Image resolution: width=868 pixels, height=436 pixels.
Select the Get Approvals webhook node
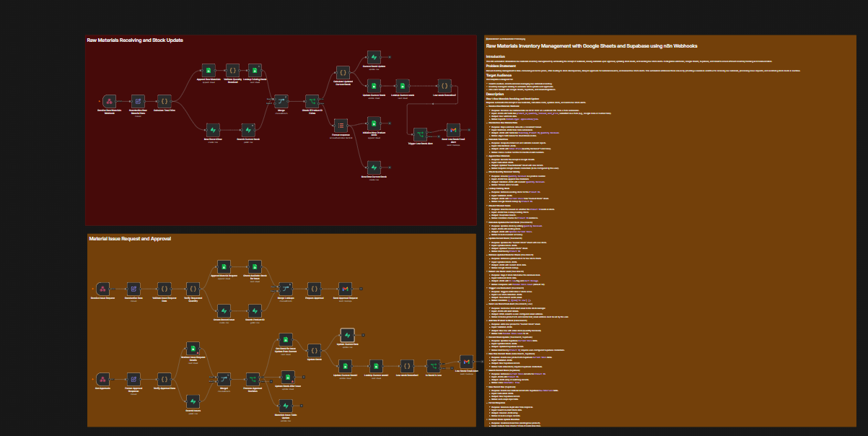(102, 379)
